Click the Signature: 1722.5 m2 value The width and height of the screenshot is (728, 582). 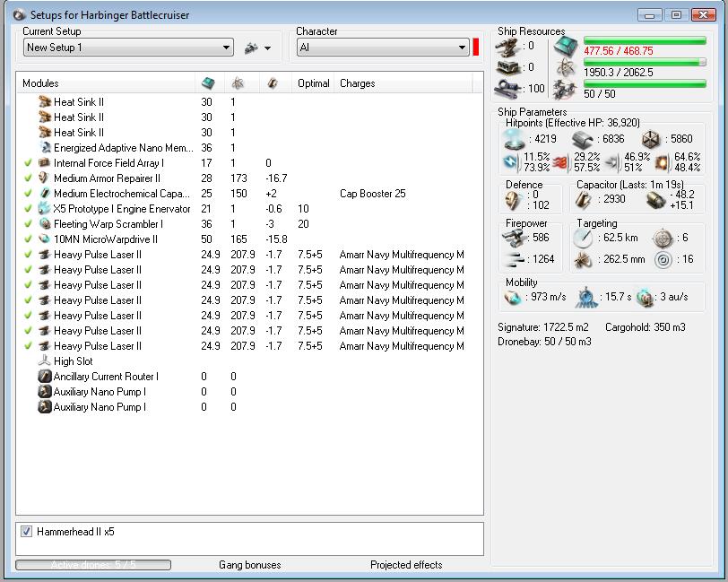(543, 327)
